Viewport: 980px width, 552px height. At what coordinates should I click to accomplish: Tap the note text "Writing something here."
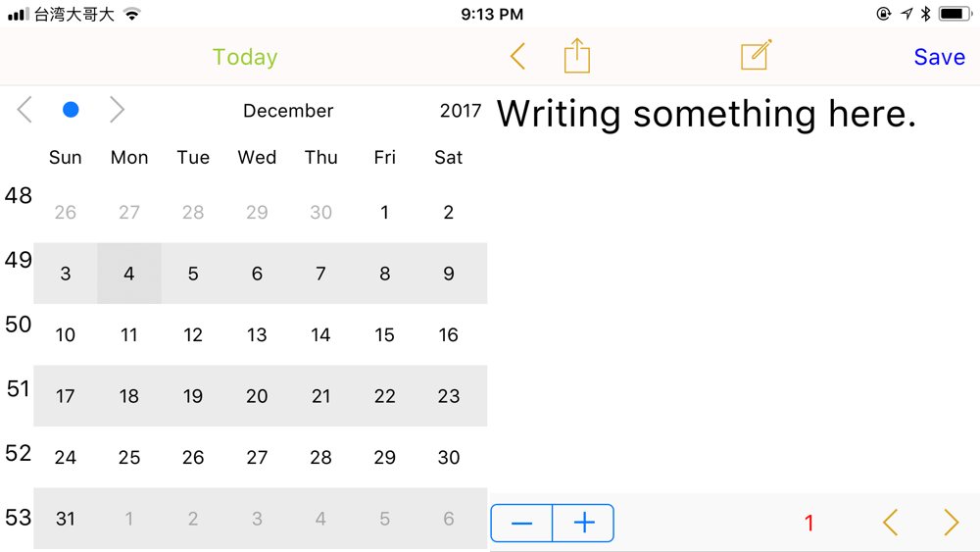click(x=707, y=114)
